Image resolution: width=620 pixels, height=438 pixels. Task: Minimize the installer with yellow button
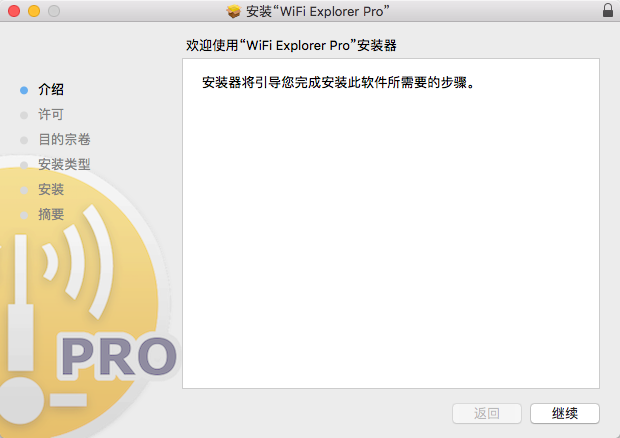pyautogui.click(x=34, y=11)
